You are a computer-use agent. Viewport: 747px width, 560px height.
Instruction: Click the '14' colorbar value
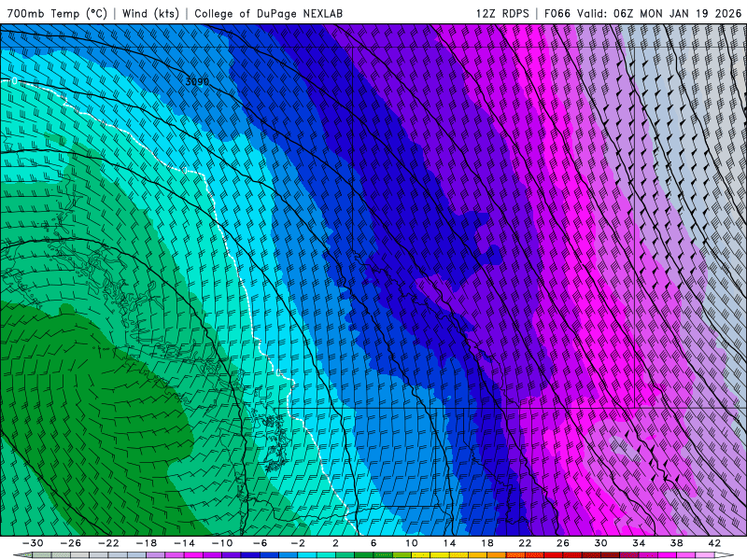point(449,543)
